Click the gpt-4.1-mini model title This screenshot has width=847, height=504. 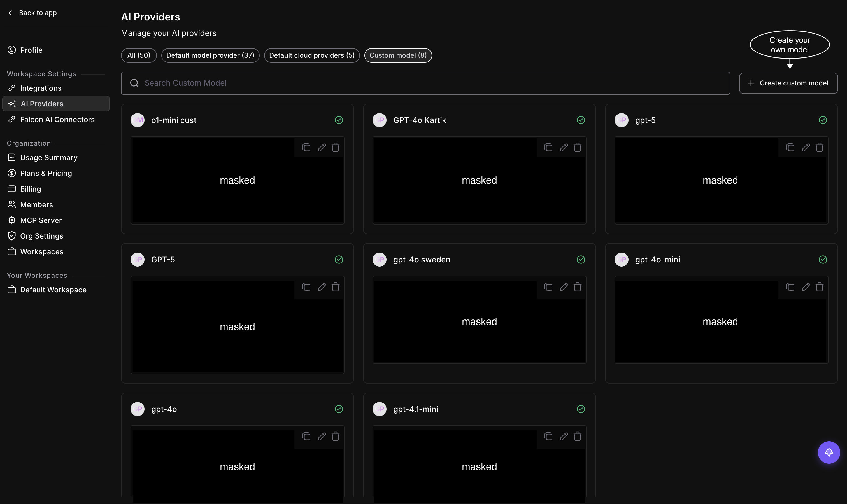coord(415,409)
